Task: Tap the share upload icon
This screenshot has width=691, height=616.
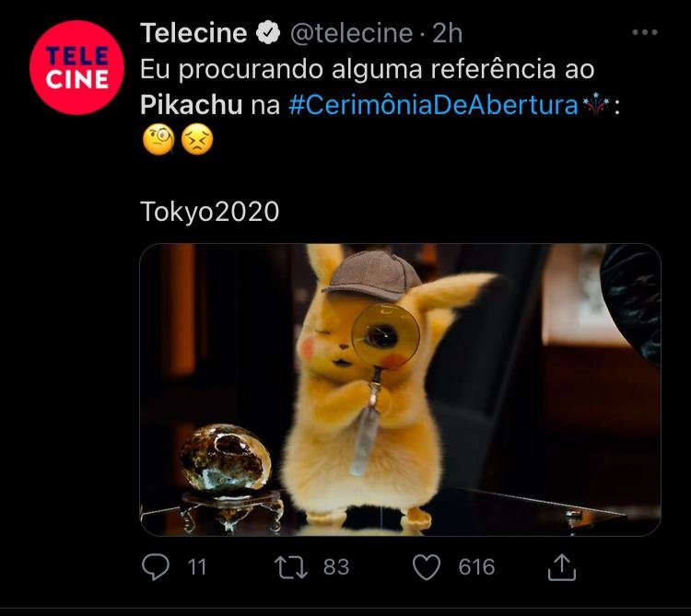Action: point(562,567)
